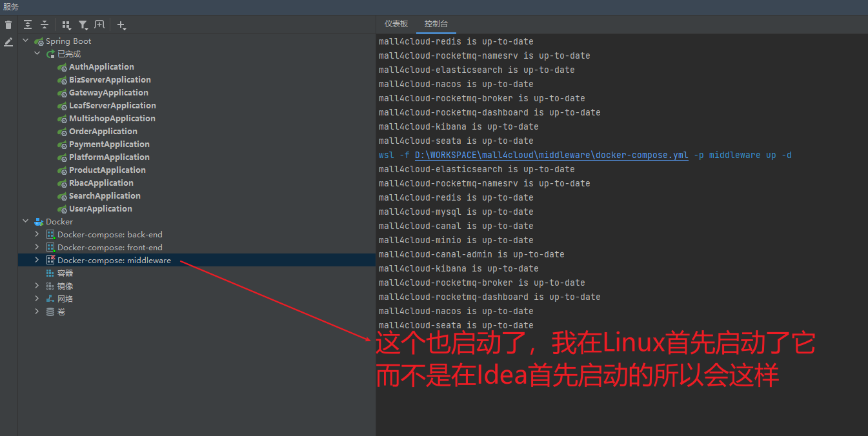Select UserApplication in services tree
This screenshot has height=436, width=868.
click(x=101, y=208)
